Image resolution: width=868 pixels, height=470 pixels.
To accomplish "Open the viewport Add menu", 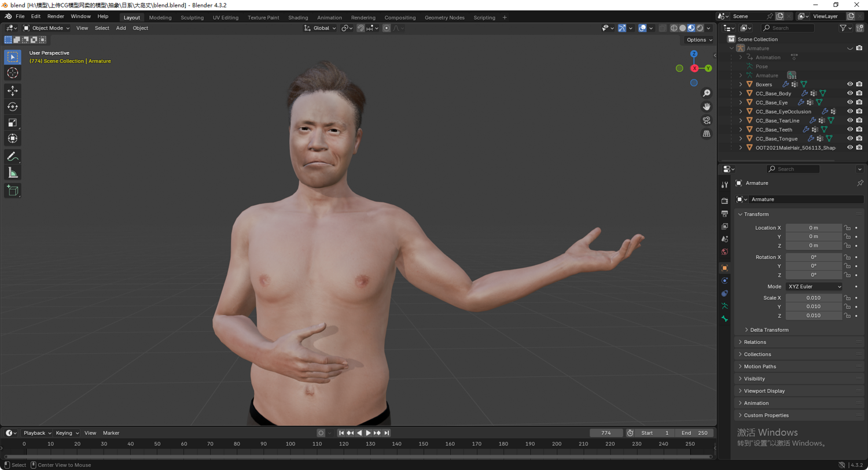I will [121, 28].
